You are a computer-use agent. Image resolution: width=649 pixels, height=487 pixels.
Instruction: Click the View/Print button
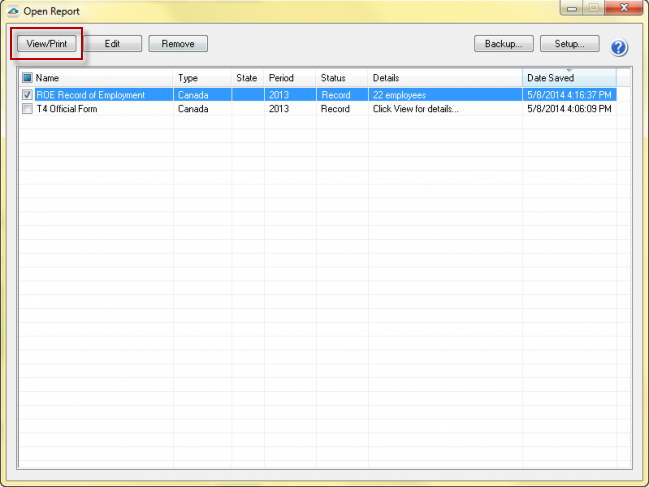[47, 44]
